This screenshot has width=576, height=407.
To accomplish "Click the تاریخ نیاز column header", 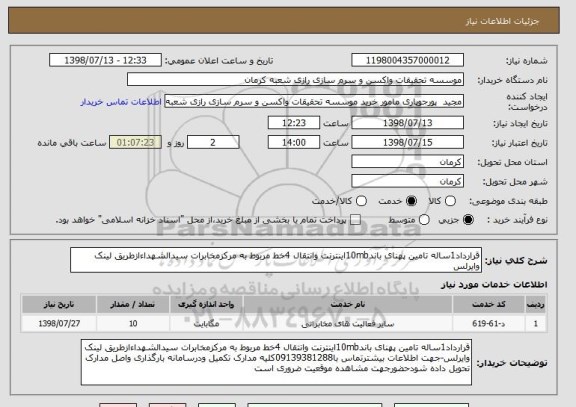I will (59, 304).
